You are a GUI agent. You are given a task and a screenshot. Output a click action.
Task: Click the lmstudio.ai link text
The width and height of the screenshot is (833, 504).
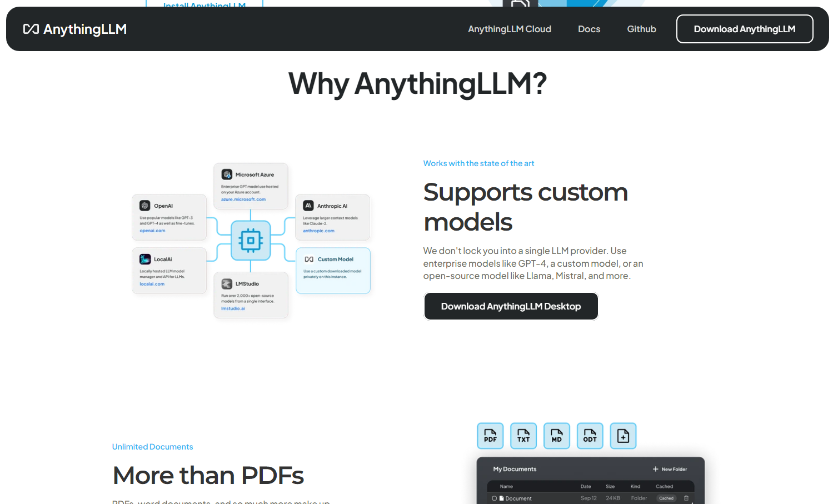233,308
